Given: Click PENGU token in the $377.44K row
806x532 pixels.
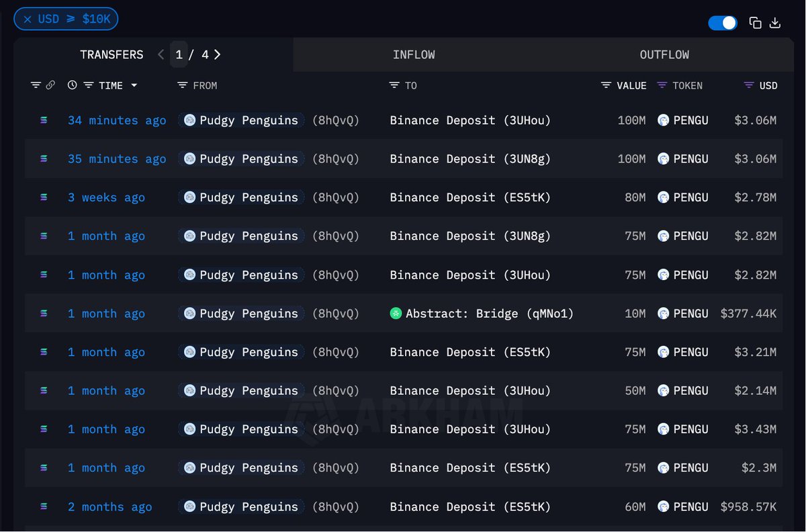Looking at the screenshot, I should click(683, 314).
